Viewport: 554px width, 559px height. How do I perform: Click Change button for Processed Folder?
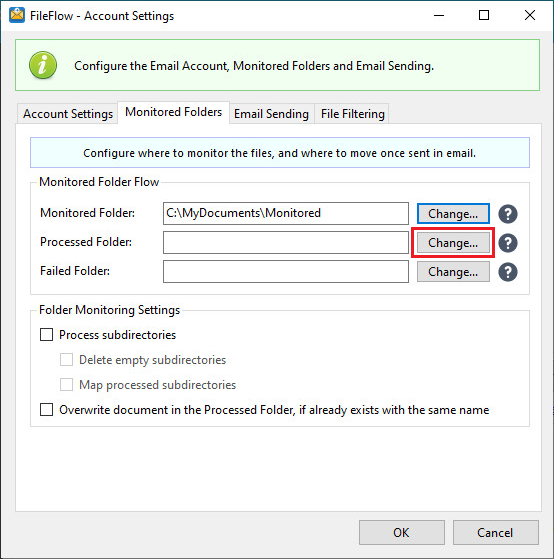pyautogui.click(x=453, y=243)
